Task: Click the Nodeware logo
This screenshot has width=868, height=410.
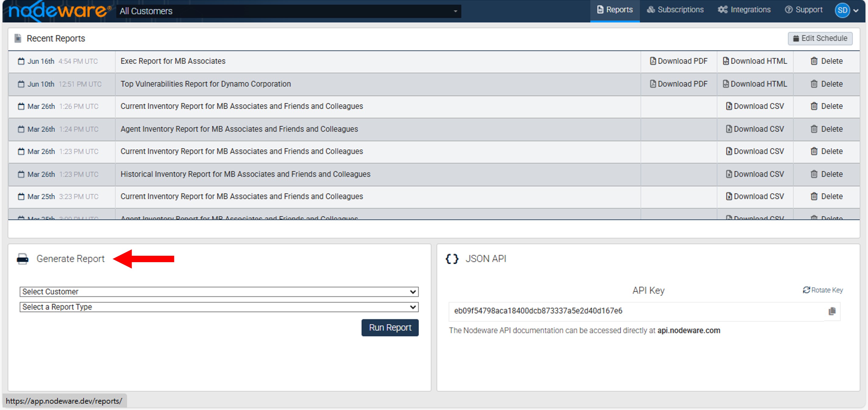Action: pyautogui.click(x=59, y=11)
